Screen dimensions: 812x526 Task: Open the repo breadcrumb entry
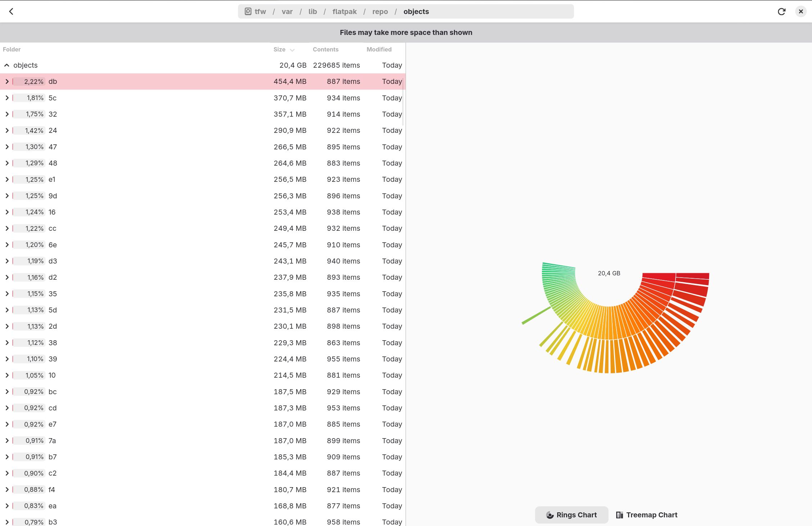click(x=380, y=11)
